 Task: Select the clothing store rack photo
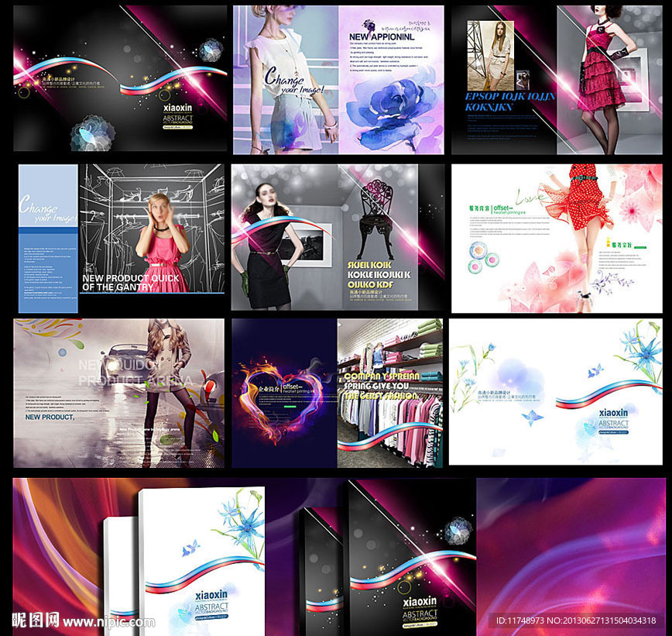coord(389,393)
